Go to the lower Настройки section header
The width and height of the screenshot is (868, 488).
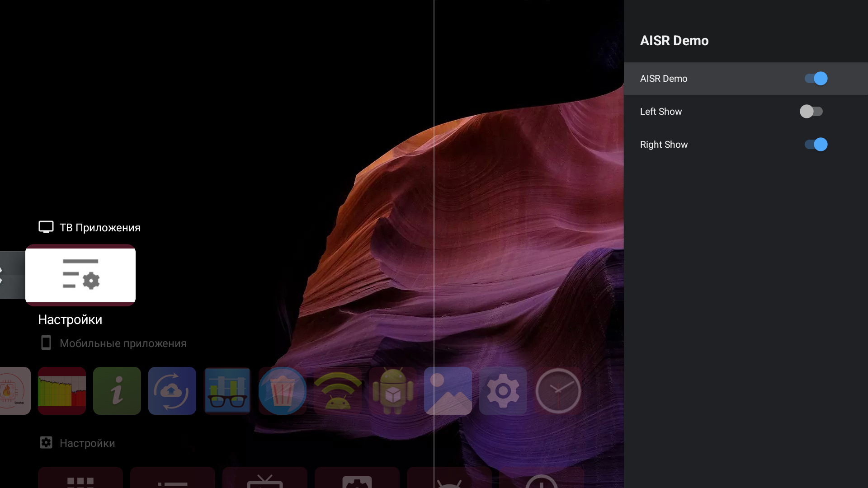[87, 443]
